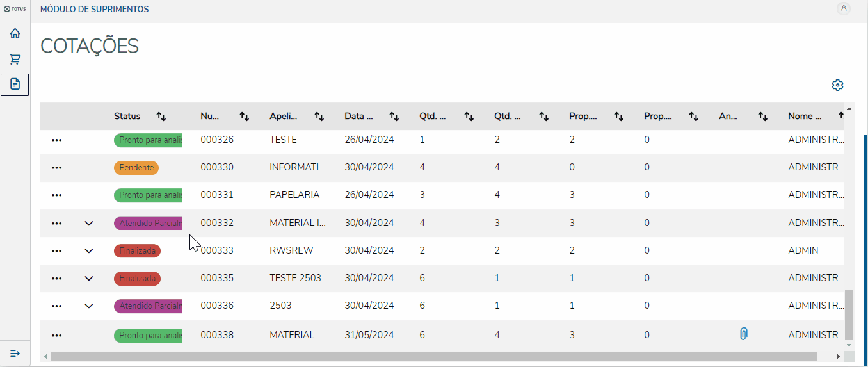
Task: Click the Pendente status badge
Action: [x=136, y=167]
